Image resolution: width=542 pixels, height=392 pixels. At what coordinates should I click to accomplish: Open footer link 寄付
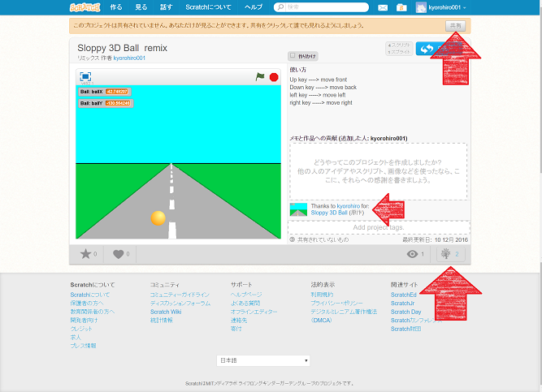[236, 329]
